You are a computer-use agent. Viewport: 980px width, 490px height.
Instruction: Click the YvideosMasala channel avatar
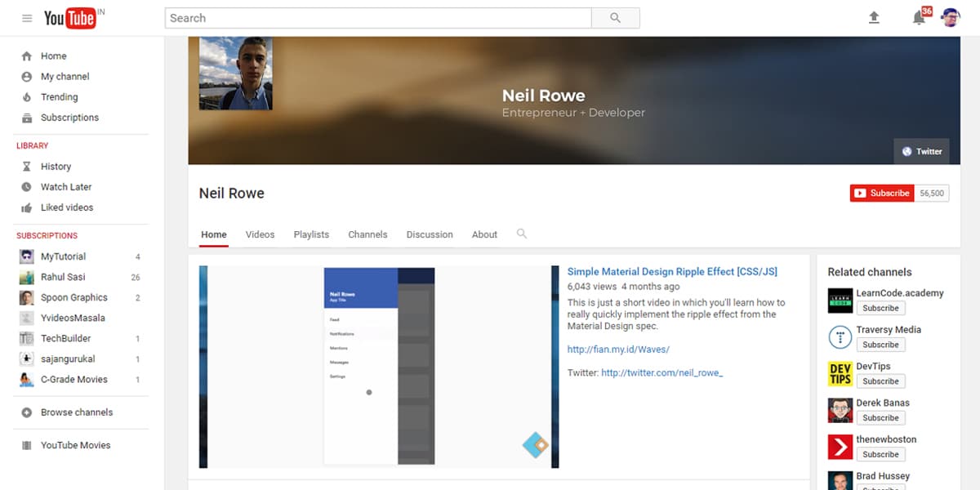click(x=27, y=318)
